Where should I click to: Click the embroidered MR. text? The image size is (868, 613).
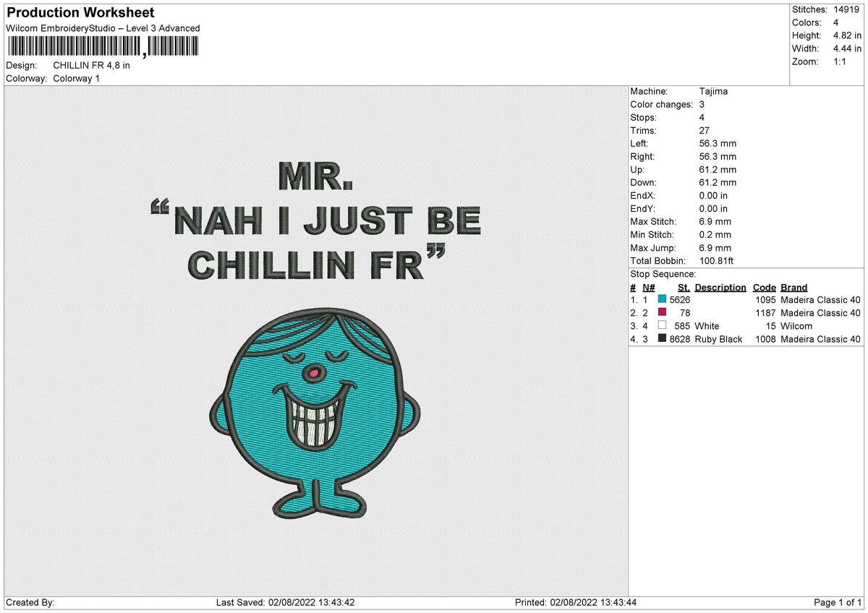point(315,176)
